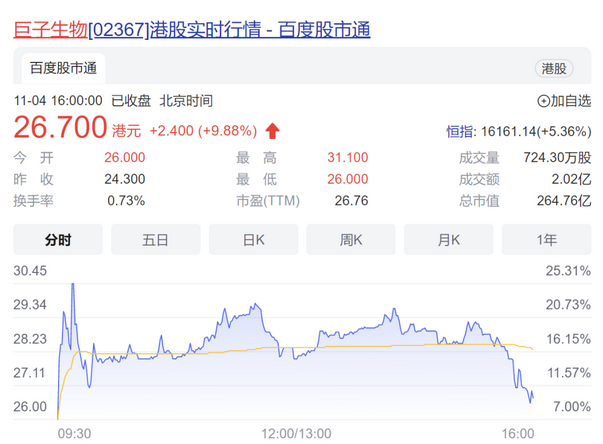
Task: Click the 今开 value 26.000
Action: pyautogui.click(x=125, y=157)
